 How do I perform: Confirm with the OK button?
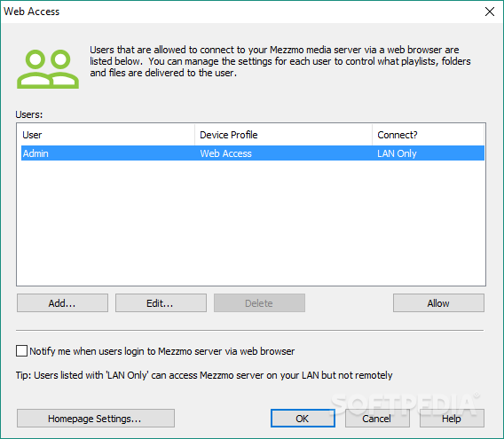click(303, 418)
